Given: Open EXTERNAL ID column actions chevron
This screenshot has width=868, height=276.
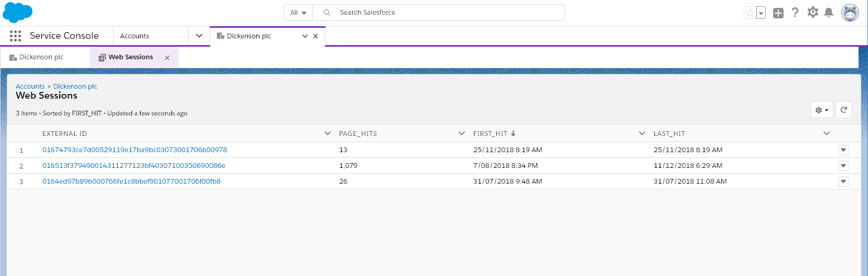Looking at the screenshot, I should point(328,133).
